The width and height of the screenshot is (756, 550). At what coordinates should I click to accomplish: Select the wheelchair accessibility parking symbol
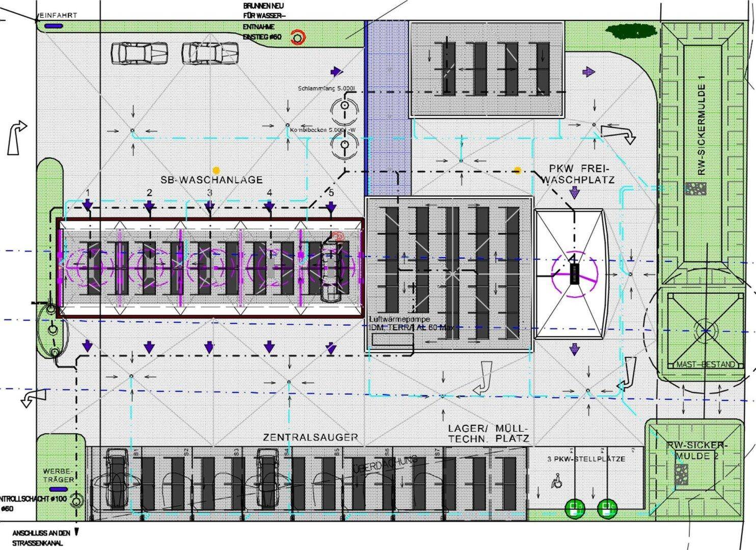pos(557,480)
